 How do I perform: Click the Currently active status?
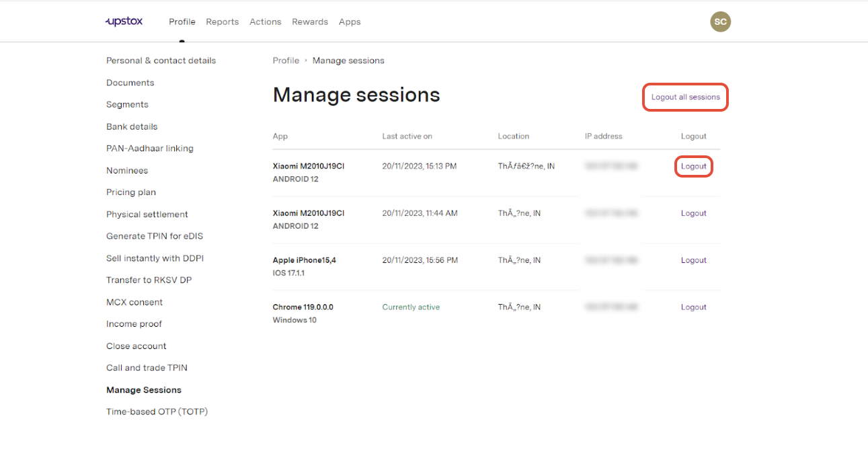tap(411, 307)
